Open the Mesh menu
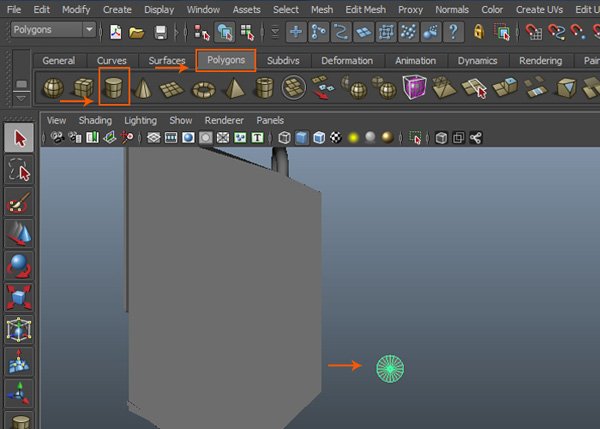This screenshot has height=429, width=600. point(322,9)
